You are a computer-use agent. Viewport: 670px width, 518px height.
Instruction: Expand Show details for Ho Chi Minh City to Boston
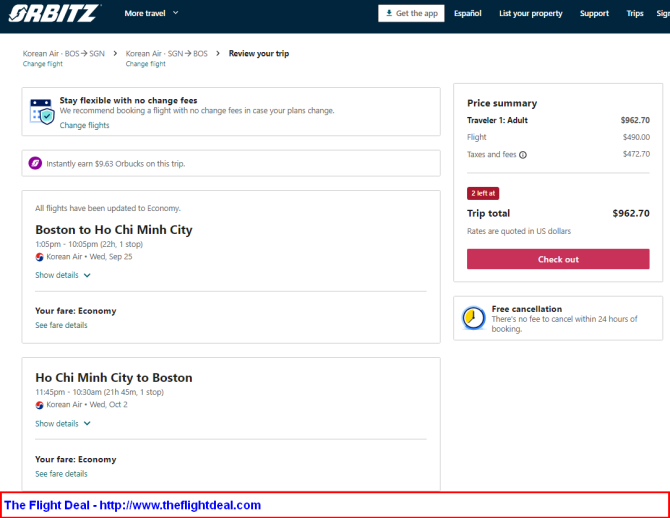pyautogui.click(x=63, y=424)
